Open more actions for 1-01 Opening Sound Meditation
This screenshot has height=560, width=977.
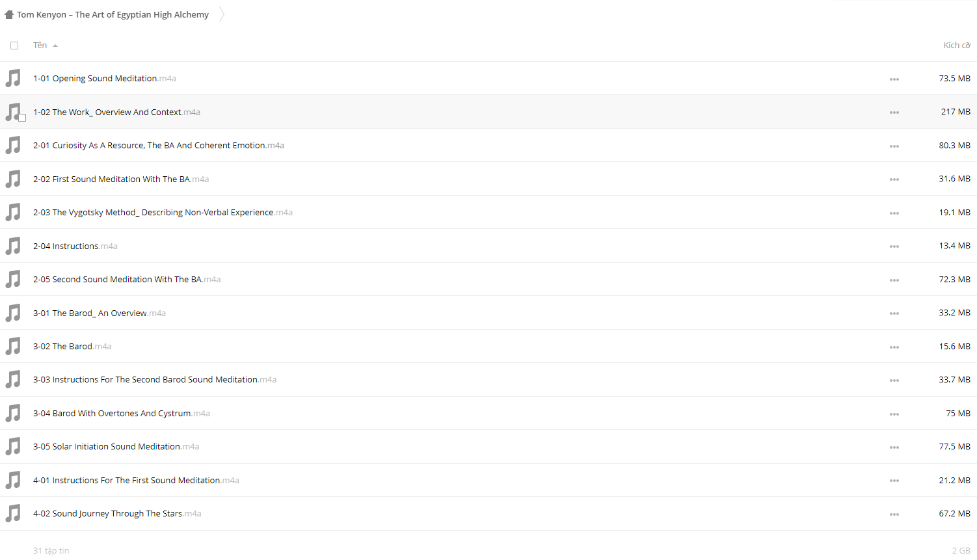click(894, 79)
